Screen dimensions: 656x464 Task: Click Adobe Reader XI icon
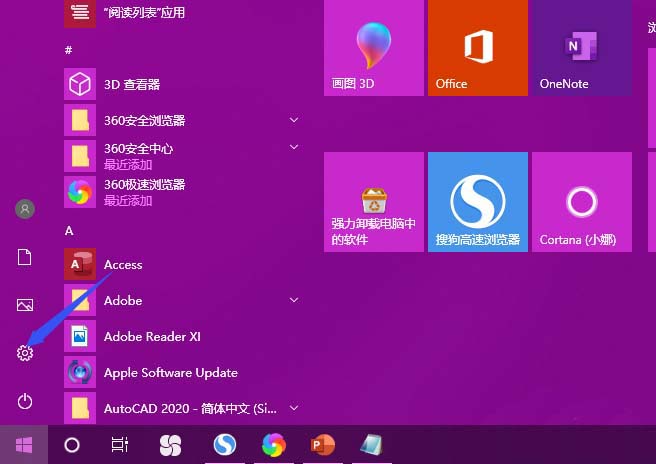(80, 336)
